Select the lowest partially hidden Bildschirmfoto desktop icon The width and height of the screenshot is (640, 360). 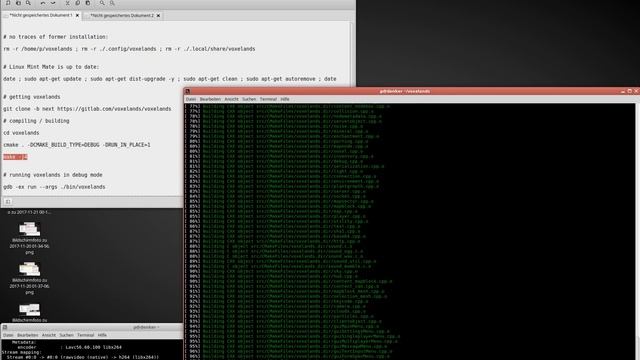[x=29, y=312]
